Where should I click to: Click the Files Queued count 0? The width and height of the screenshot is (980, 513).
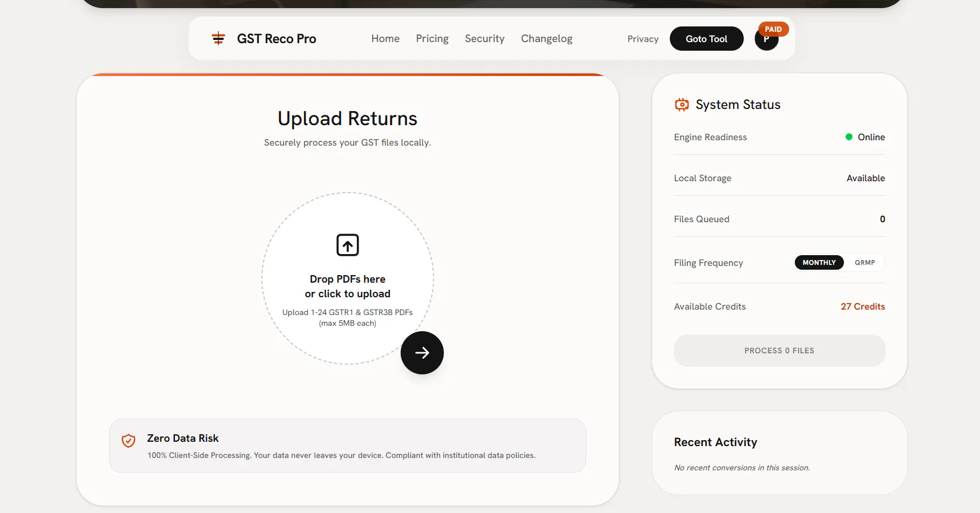tap(882, 219)
